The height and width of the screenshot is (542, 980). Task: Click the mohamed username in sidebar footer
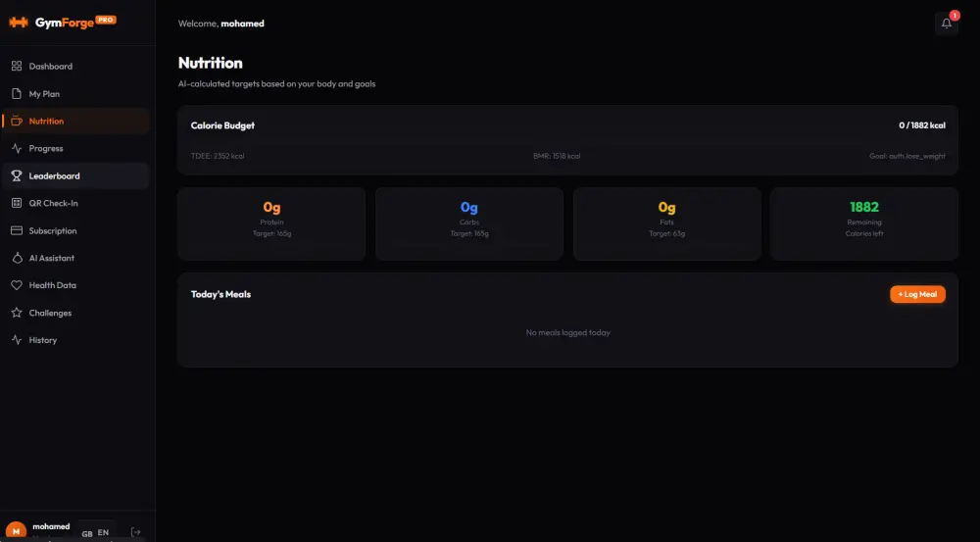point(51,526)
